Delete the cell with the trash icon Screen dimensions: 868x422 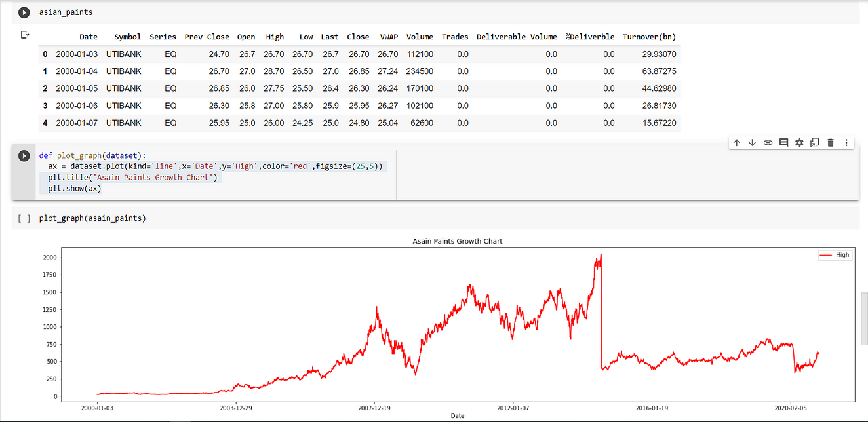pos(831,142)
